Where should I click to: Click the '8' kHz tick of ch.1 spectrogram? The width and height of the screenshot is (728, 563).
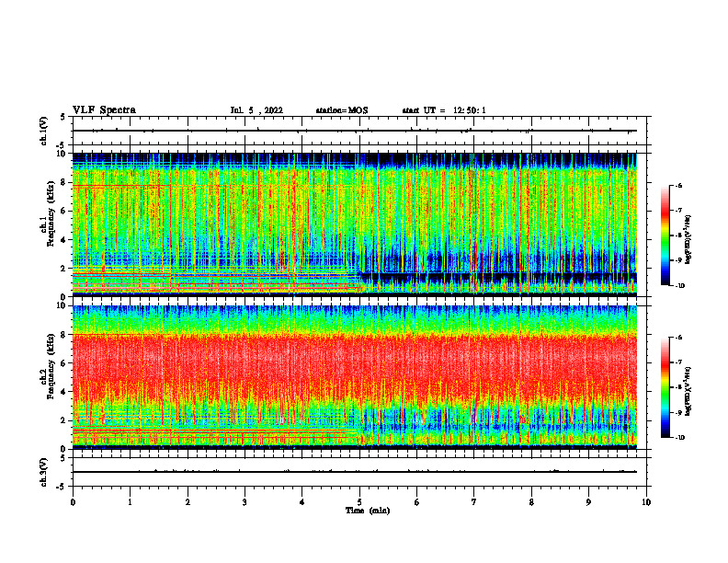point(65,182)
